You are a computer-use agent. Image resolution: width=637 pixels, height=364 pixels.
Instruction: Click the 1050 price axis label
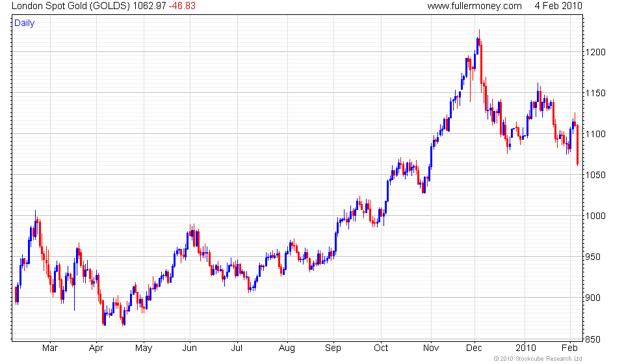pyautogui.click(x=595, y=175)
